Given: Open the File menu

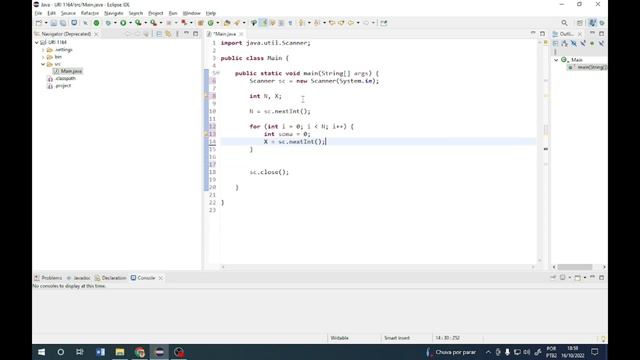Looking at the screenshot, I should coord(38,13).
